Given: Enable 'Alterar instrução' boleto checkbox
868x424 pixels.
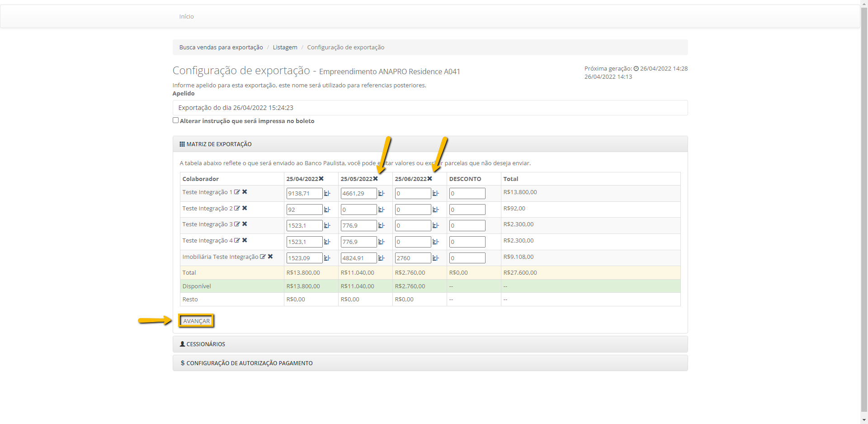Looking at the screenshot, I should click(x=175, y=120).
